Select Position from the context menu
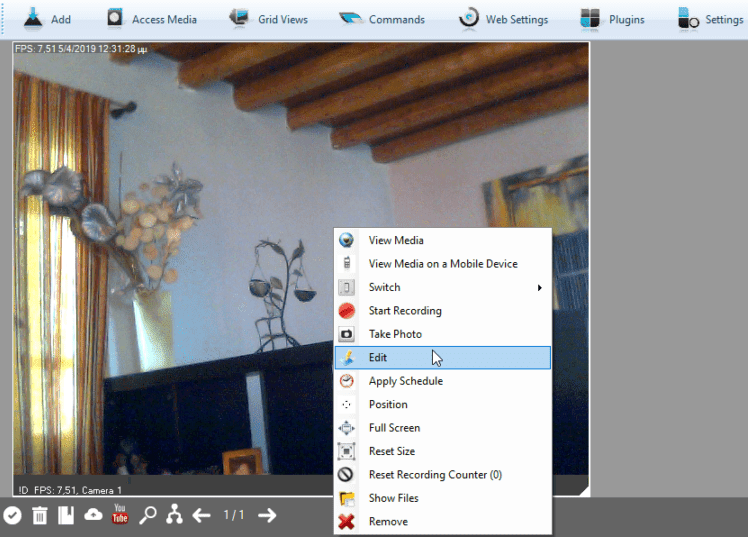This screenshot has width=748, height=537. pos(443,404)
